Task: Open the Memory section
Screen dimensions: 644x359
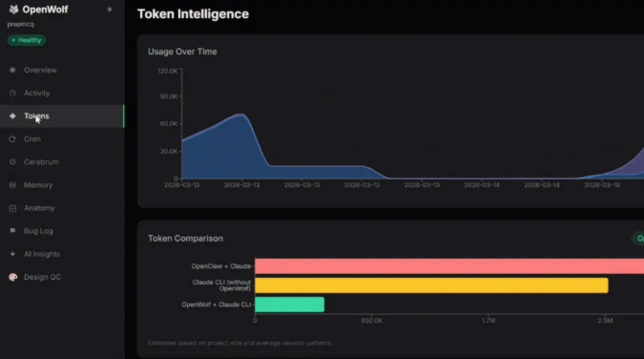Action: coord(62,185)
